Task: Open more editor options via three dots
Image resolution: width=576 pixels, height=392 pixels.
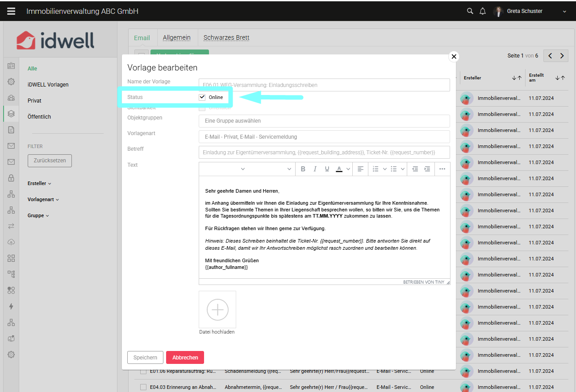Action: [442, 169]
